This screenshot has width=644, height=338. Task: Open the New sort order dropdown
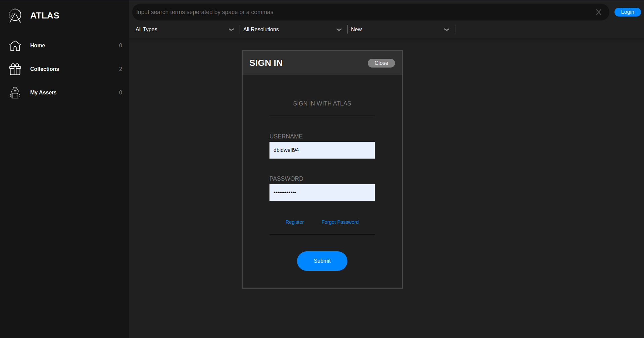click(400, 30)
